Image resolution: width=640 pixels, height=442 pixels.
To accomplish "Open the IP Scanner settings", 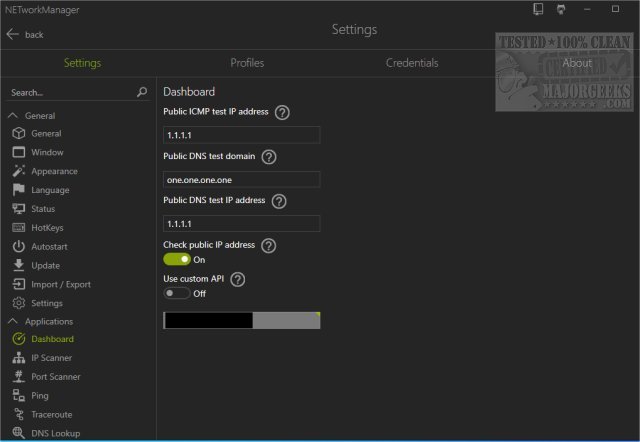I will pyautogui.click(x=50, y=358).
